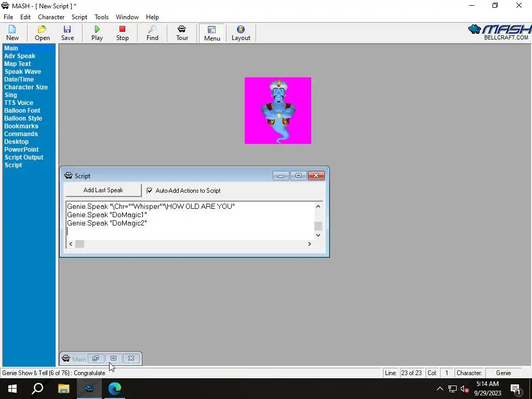Click script horizontal scroll right arrow
The image size is (532, 399).
tap(309, 244)
